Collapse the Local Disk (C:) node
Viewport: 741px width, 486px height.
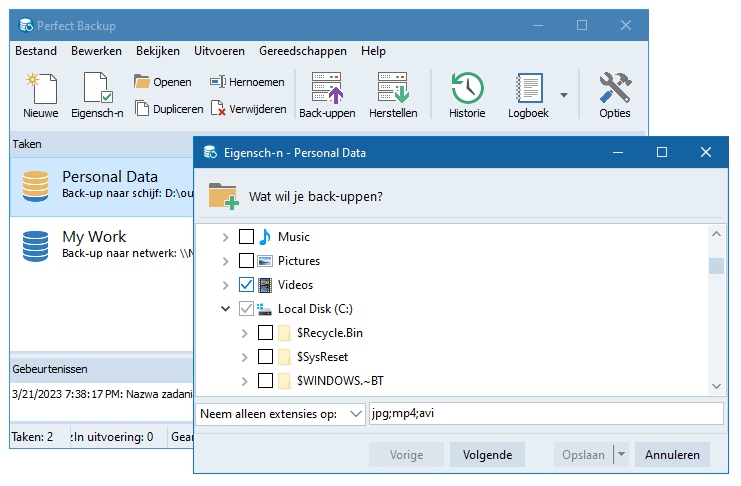pos(225,309)
